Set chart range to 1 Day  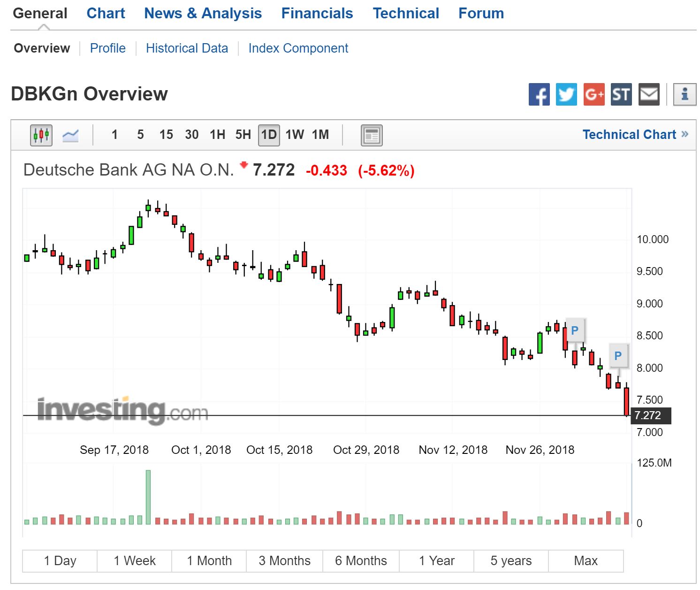pos(60,561)
